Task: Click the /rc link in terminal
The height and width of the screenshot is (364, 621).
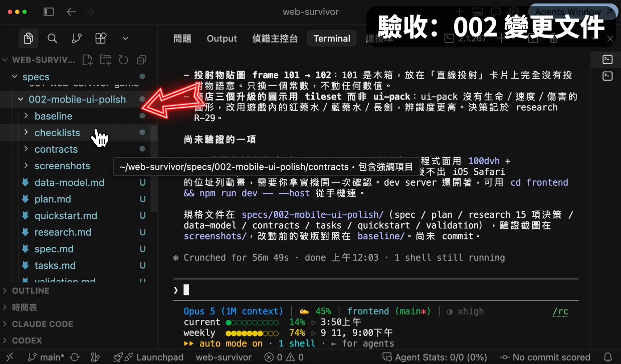Action: coord(560,311)
